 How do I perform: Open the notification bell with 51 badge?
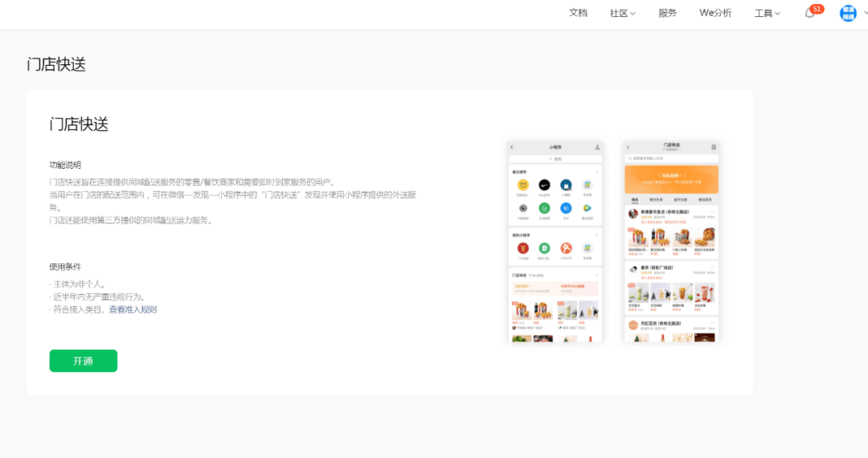point(809,13)
